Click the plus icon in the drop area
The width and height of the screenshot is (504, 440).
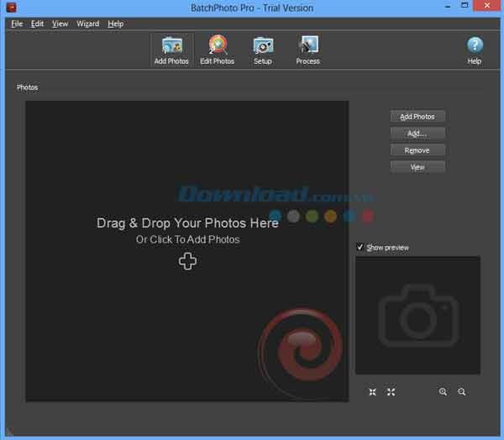(x=187, y=261)
